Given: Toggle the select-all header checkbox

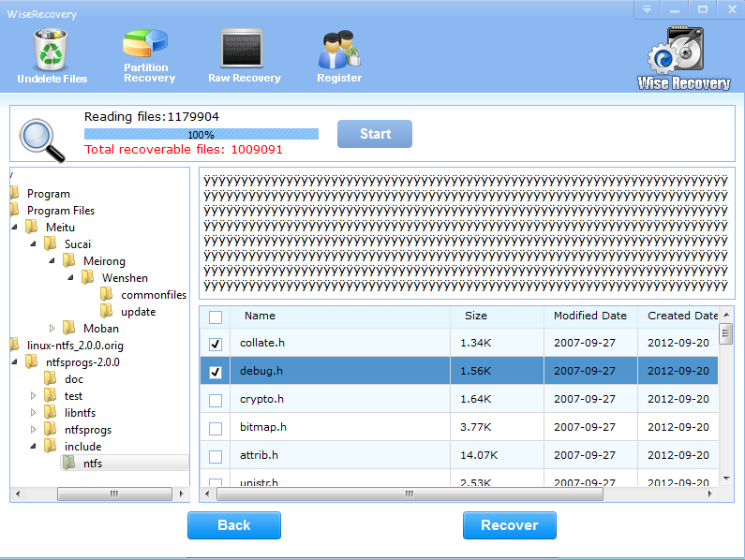Looking at the screenshot, I should tap(216, 317).
